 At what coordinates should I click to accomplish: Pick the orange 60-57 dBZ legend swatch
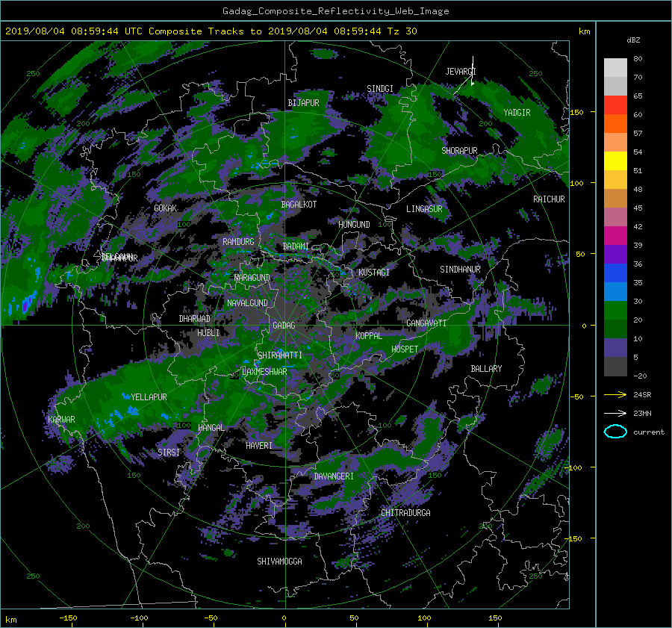click(615, 124)
